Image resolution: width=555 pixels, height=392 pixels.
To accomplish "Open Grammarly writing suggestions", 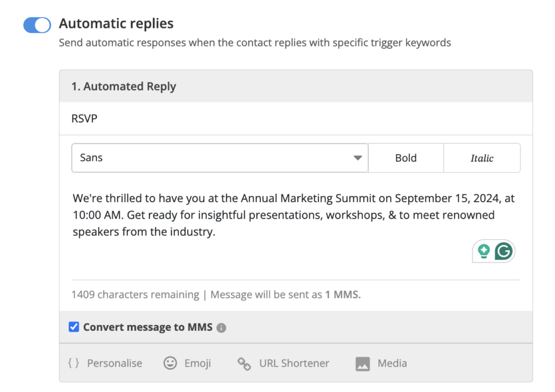I will pyautogui.click(x=504, y=251).
